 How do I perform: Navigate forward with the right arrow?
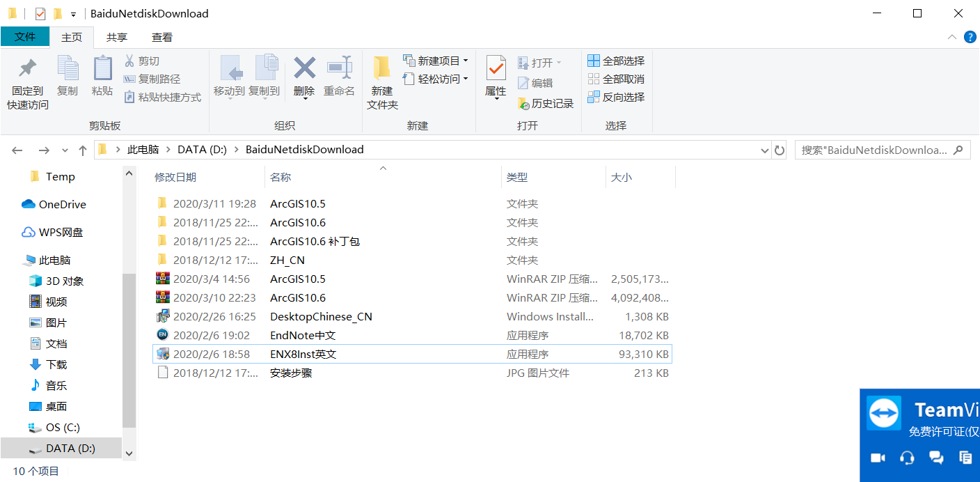[44, 150]
